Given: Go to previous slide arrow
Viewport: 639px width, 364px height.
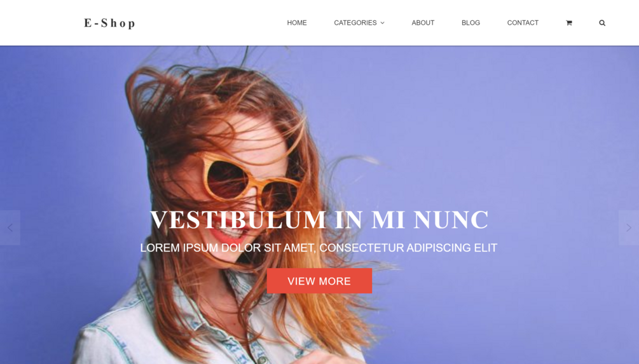Looking at the screenshot, I should pos(10,227).
